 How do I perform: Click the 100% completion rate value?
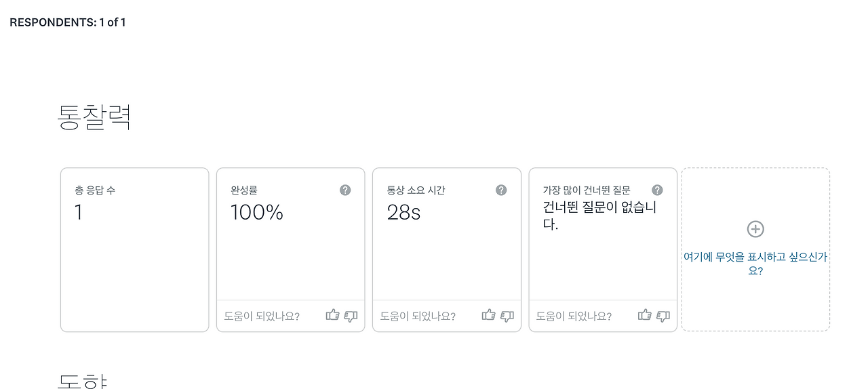(x=257, y=213)
